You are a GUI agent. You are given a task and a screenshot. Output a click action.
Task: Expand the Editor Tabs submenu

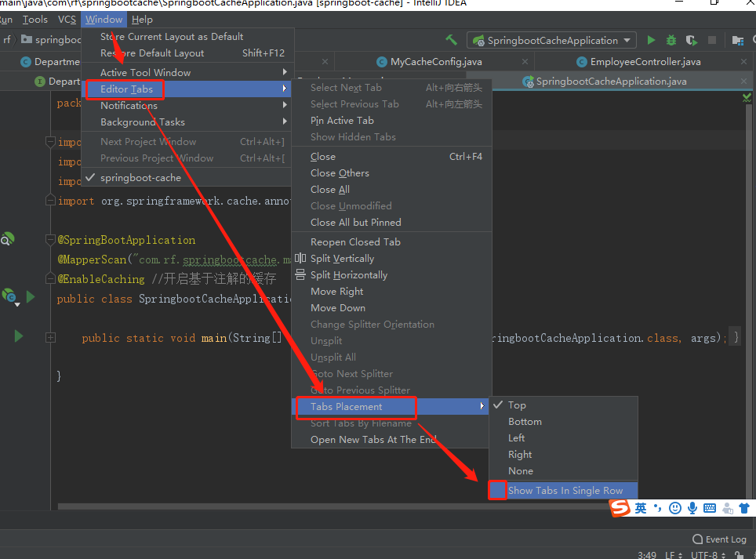pyautogui.click(x=186, y=89)
